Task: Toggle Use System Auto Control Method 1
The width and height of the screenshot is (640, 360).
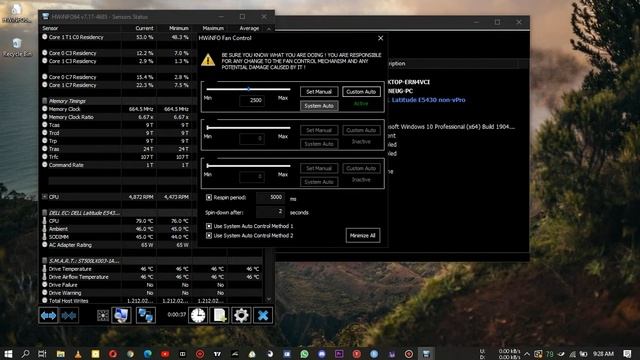Action: 209,226
